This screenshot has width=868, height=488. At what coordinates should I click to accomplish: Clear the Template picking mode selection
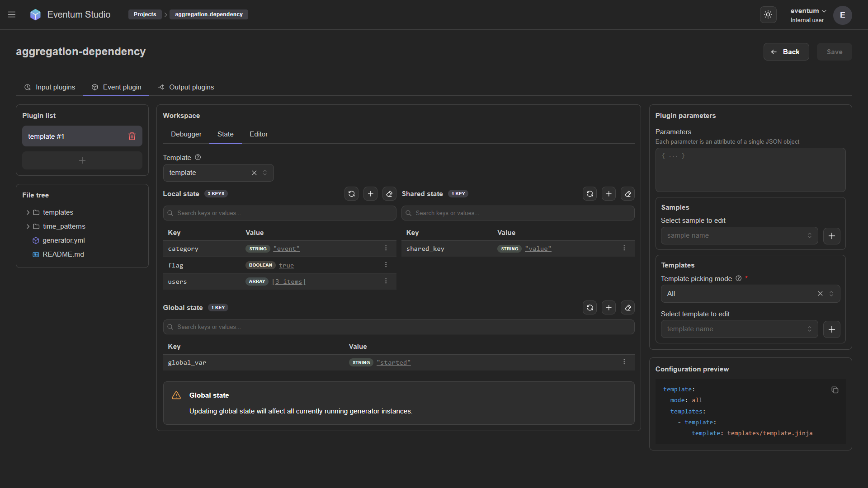(820, 294)
